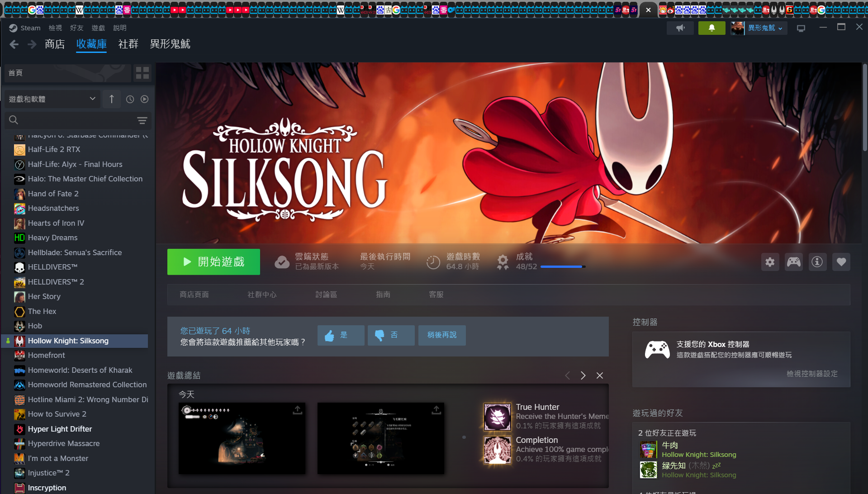Open the 好友 menu
This screenshot has height=494, width=868.
point(77,28)
